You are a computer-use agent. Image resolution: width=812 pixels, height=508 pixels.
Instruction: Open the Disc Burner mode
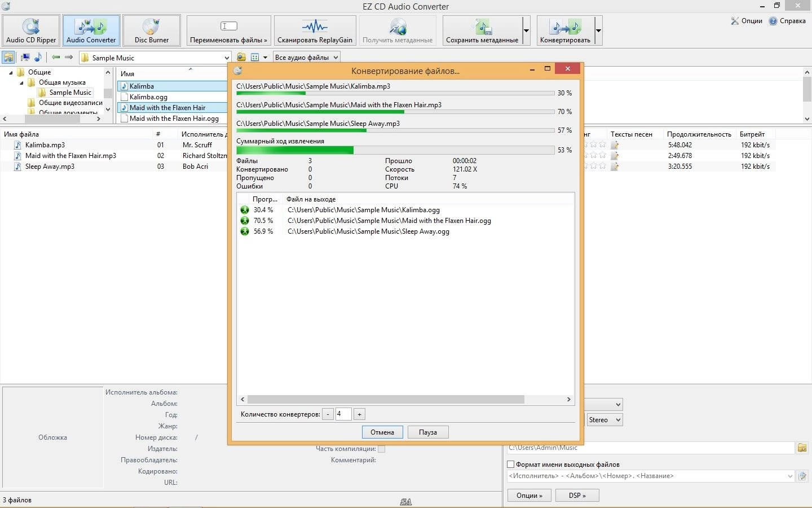[x=151, y=30]
